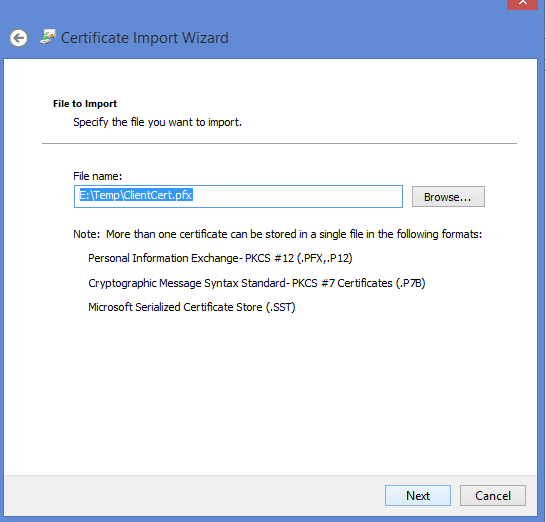Click the Personal Information Exchange PKCS #12 line
546x522 pixels.
point(220,258)
